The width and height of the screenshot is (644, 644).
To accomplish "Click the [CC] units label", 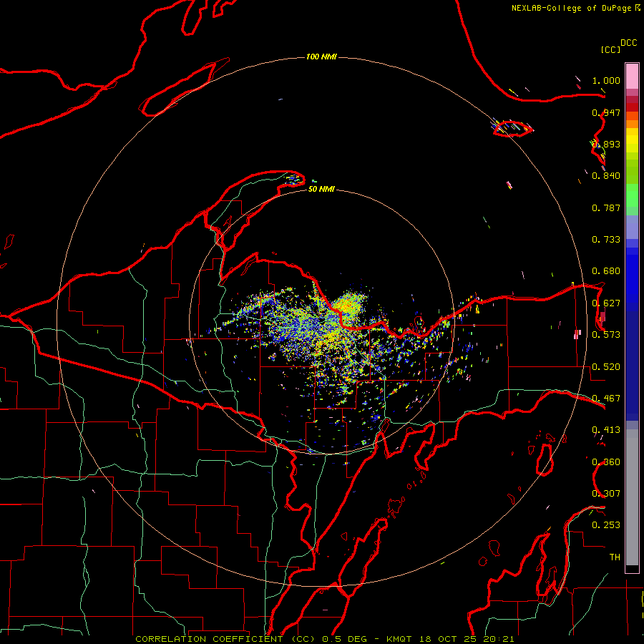I will pyautogui.click(x=610, y=49).
